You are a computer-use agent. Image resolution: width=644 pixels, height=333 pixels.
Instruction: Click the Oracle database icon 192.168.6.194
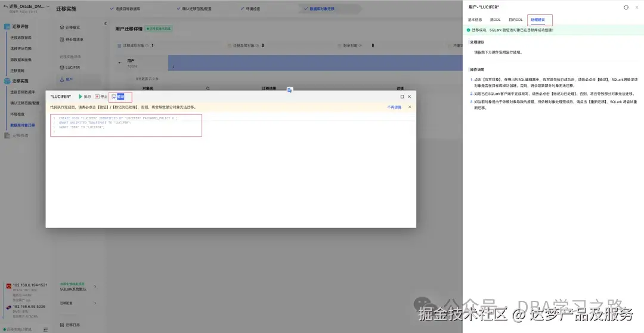[8, 285]
